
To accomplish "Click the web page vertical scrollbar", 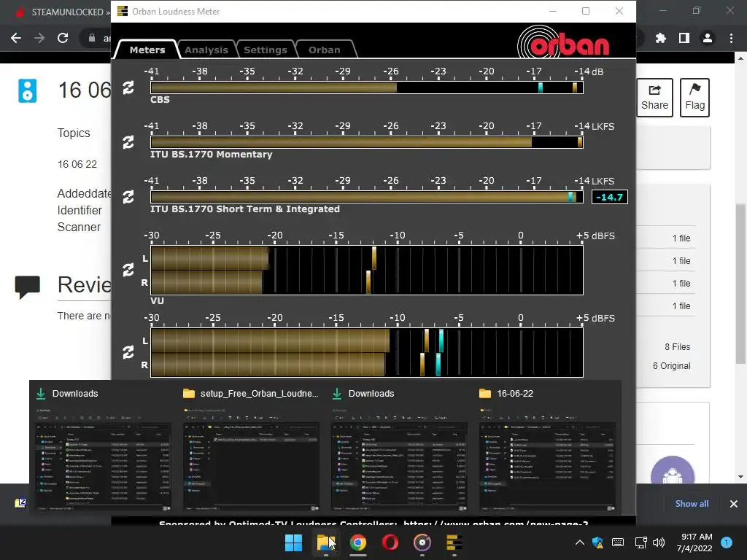I will [x=740, y=284].
